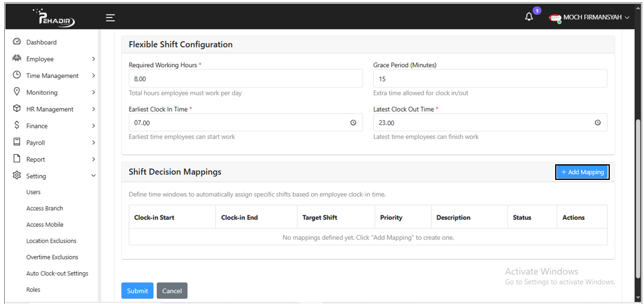Open the Access Branch settings page
This screenshot has height=304, width=644.
click(x=44, y=209)
